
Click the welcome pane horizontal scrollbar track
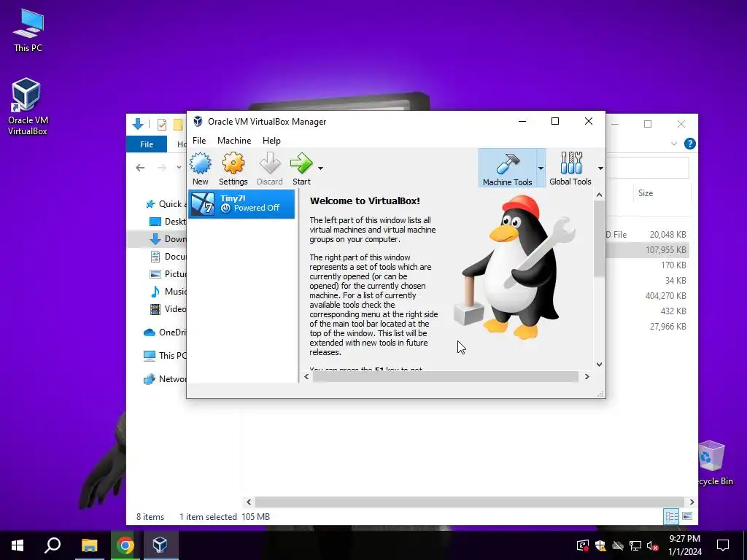(x=446, y=377)
